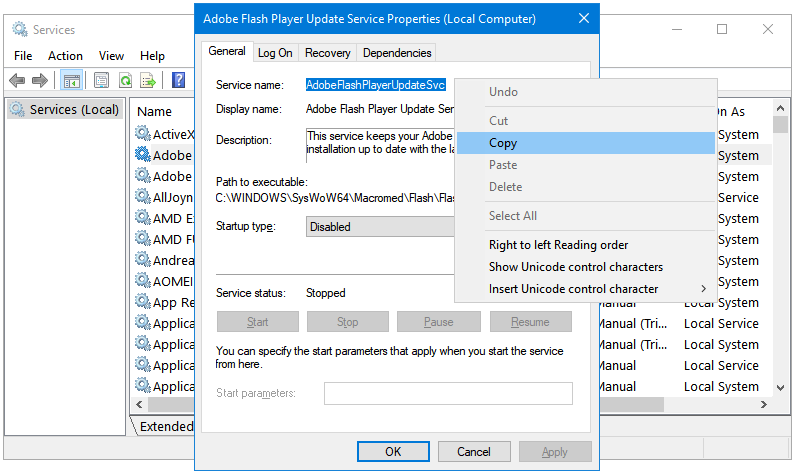Select the ActiveX service row
The height and width of the screenshot is (476, 796).
coord(164,134)
